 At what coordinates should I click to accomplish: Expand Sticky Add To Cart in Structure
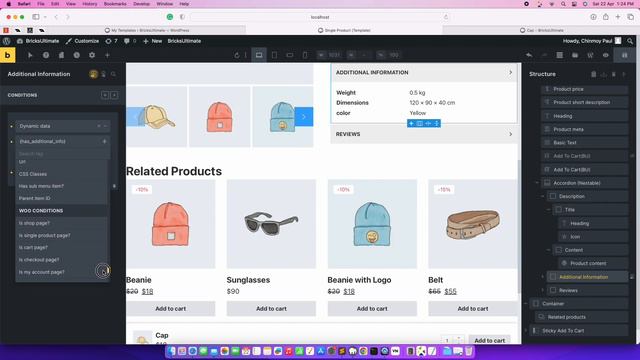pos(526,331)
